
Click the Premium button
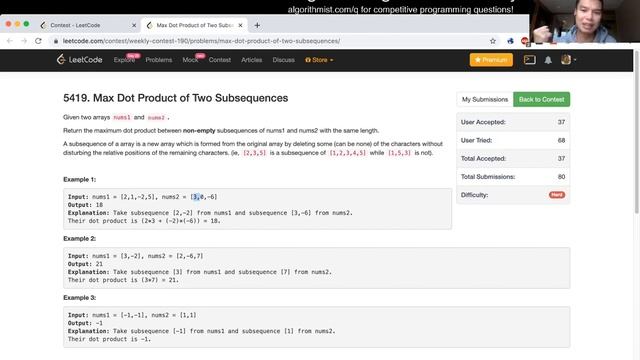pos(491,60)
